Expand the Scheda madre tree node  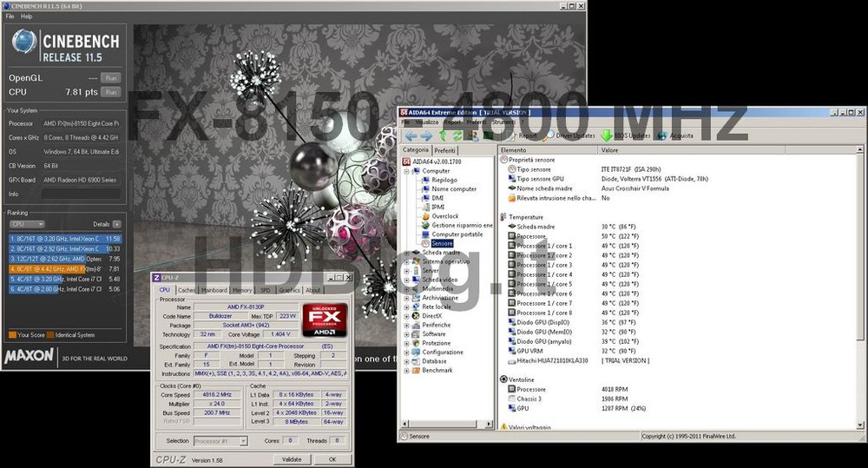click(406, 253)
